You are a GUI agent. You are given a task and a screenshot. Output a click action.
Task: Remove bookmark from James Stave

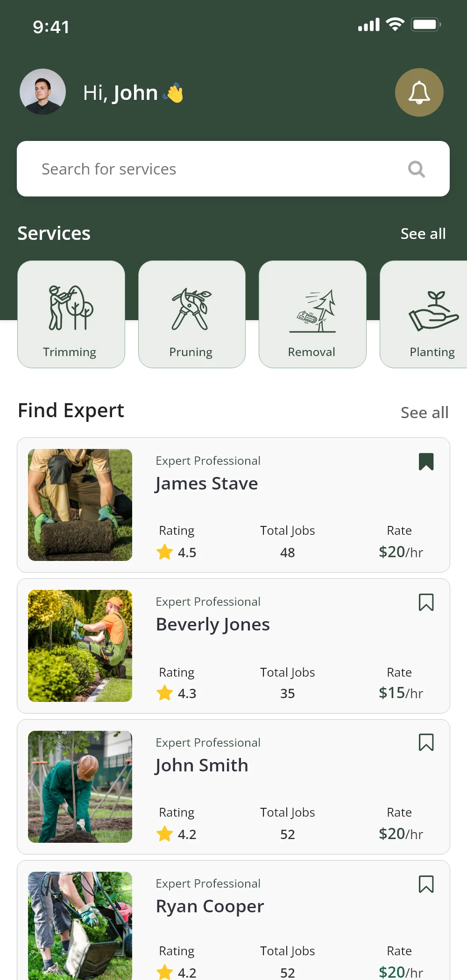426,462
